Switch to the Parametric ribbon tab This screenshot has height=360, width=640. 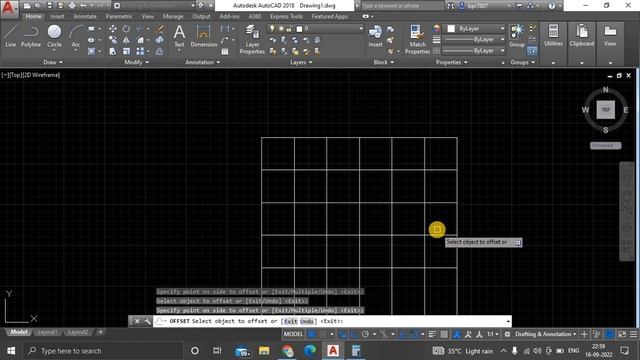tap(119, 16)
